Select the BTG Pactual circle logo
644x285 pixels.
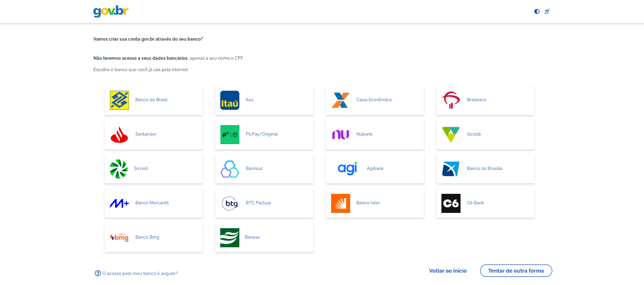point(229,203)
